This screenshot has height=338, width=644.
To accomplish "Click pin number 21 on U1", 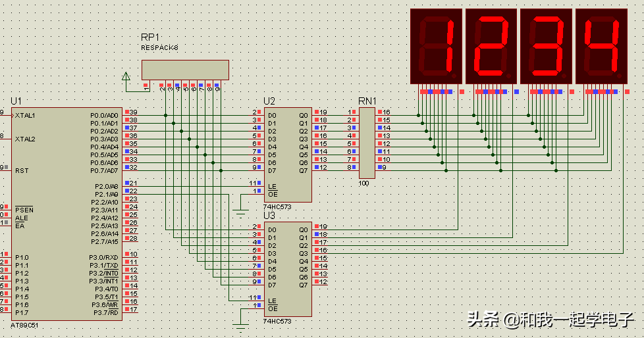I will (134, 183).
